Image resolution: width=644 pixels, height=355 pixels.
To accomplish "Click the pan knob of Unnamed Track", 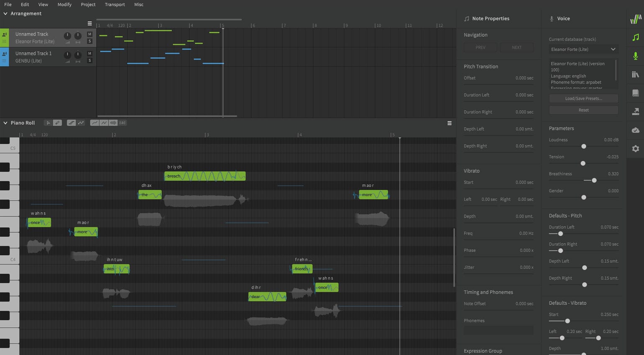I will tap(78, 36).
